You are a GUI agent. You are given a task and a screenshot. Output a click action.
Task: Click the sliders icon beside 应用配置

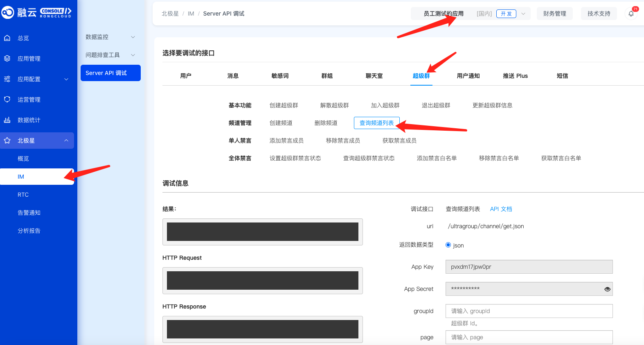7,79
